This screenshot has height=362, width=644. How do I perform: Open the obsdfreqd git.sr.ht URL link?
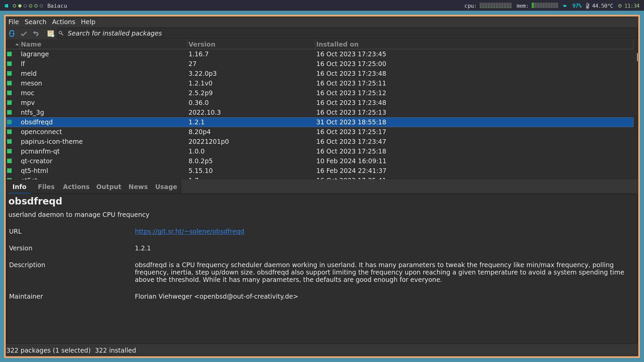tap(189, 231)
